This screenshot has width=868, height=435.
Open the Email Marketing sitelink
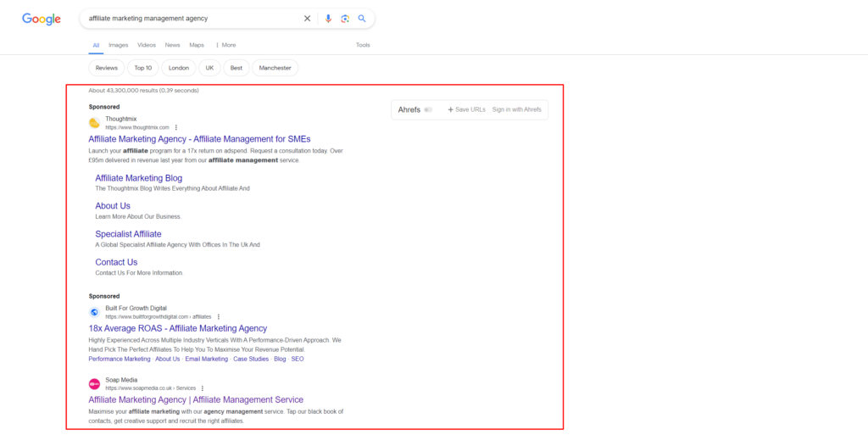(x=207, y=359)
